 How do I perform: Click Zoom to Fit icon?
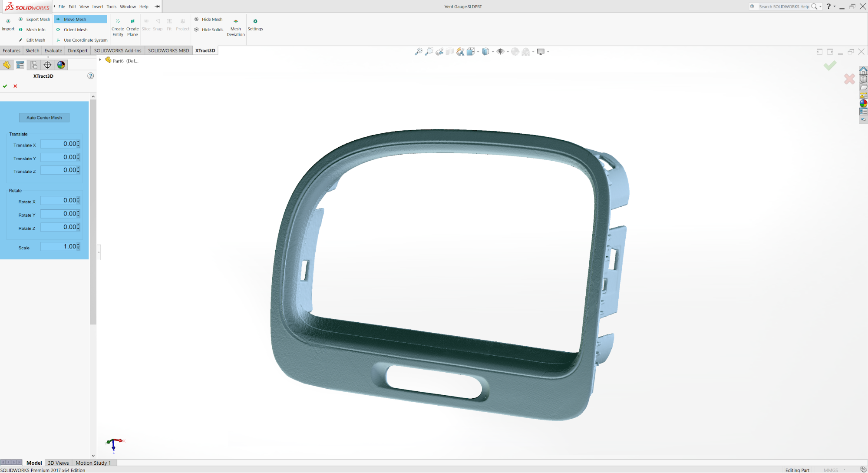pos(418,52)
